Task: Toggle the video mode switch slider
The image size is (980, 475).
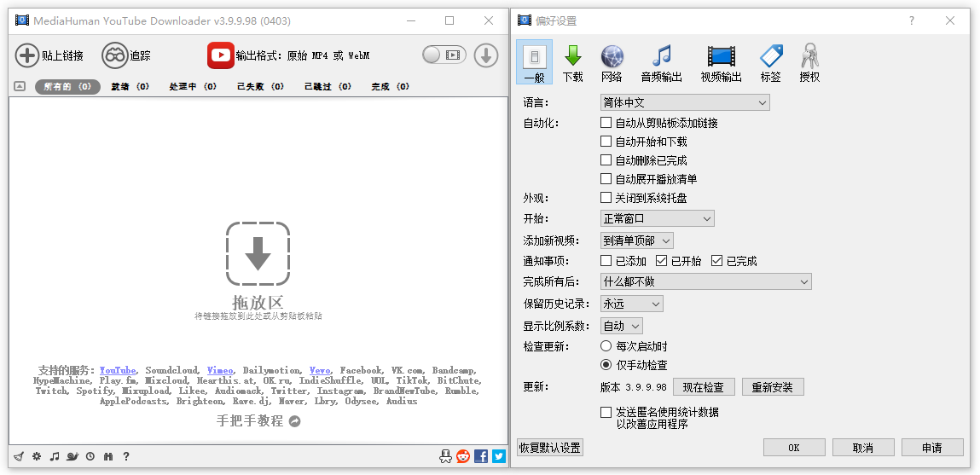Action: pyautogui.click(x=444, y=55)
